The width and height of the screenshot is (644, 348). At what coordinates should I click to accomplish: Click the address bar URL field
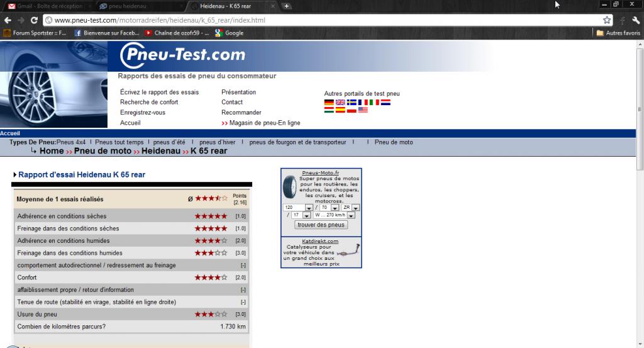coord(323,20)
